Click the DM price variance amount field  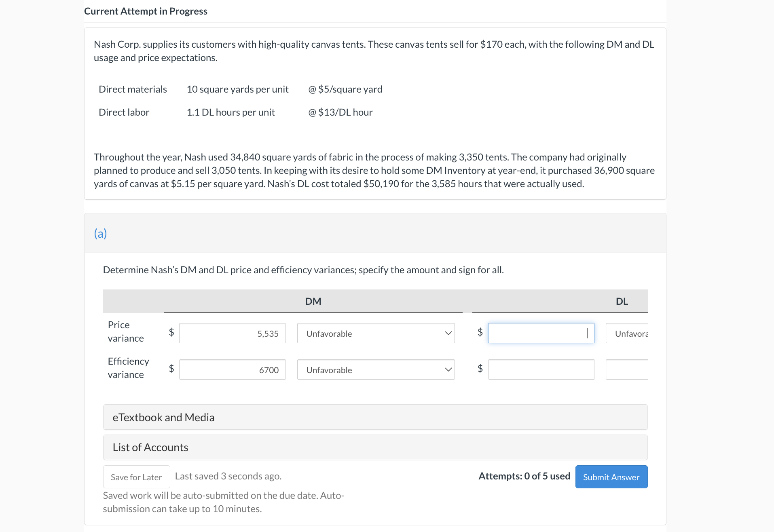(232, 333)
